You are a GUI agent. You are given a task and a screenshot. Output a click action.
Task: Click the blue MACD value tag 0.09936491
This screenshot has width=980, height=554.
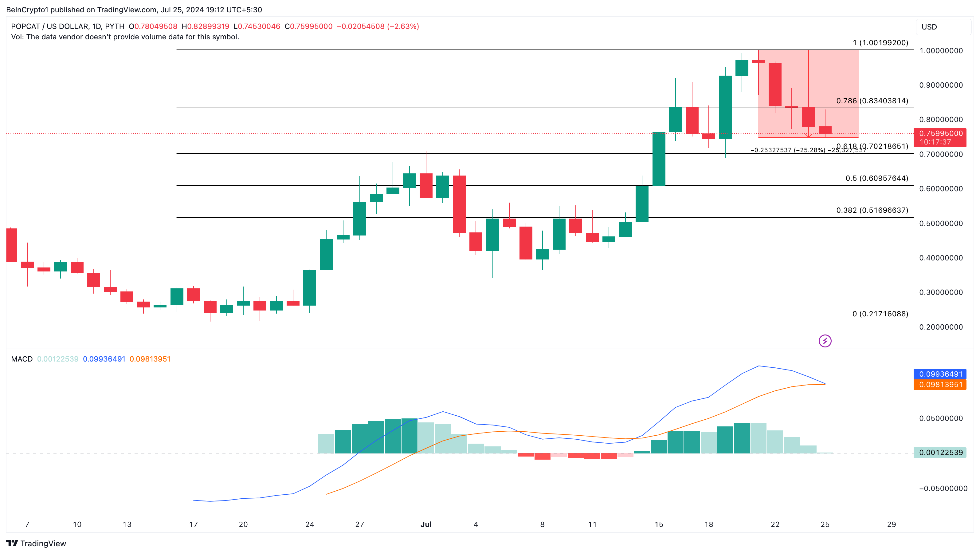940,374
